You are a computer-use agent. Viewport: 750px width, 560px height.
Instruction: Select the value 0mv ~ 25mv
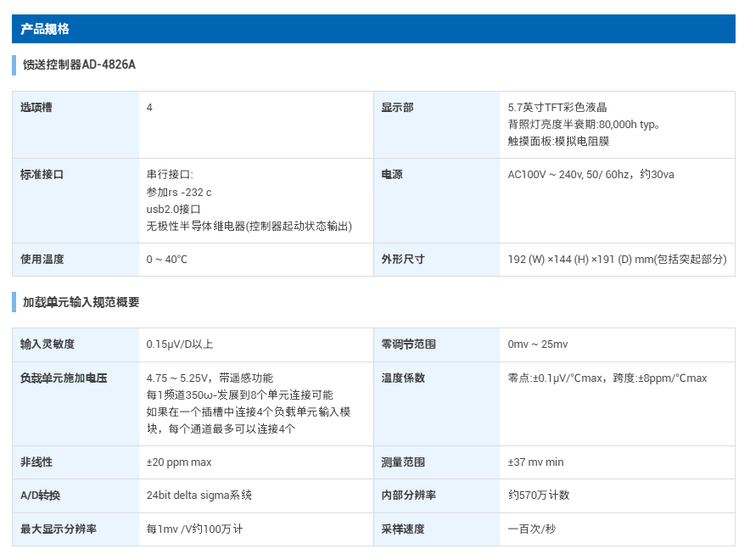coord(538,344)
